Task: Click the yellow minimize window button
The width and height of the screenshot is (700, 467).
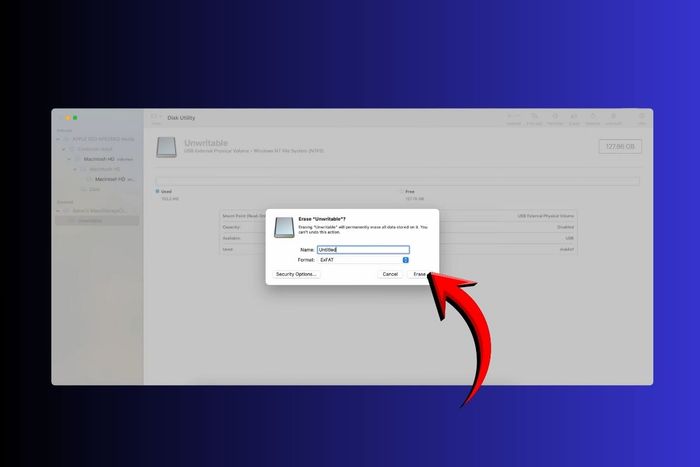Action: tap(68, 118)
